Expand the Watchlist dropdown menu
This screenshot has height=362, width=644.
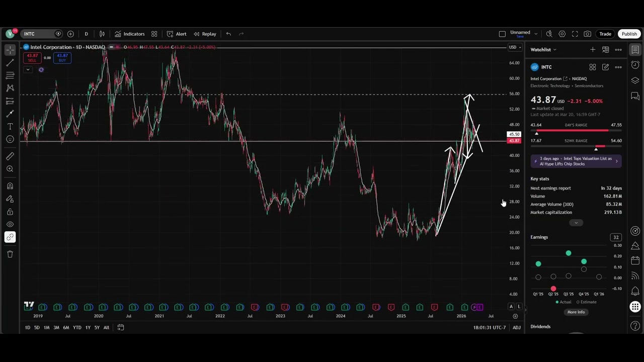pos(543,49)
